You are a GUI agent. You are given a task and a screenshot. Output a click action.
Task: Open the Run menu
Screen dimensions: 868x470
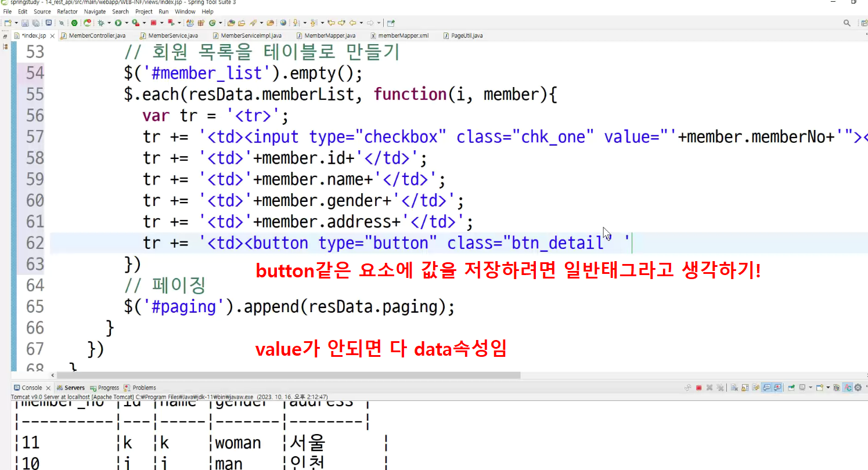coord(164,12)
